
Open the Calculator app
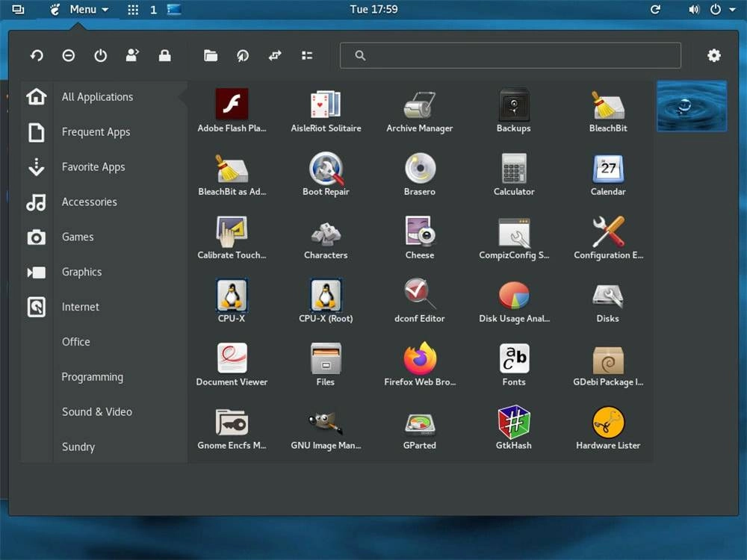coord(514,174)
